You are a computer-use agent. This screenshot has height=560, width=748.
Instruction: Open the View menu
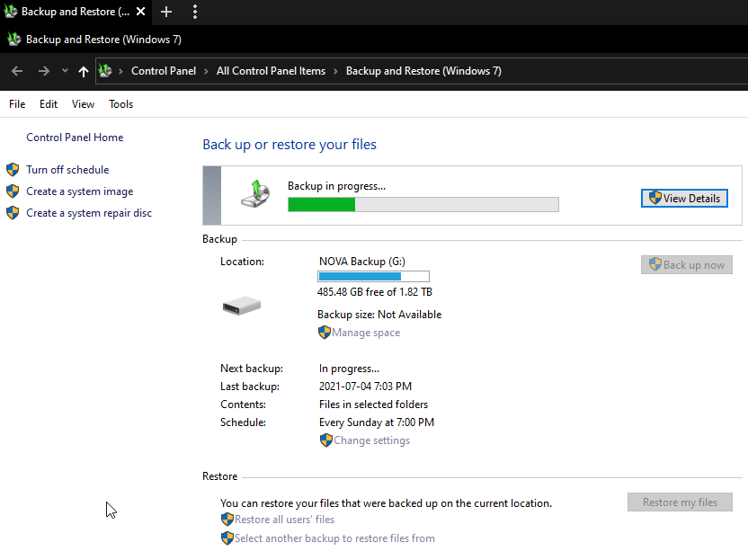coord(83,104)
